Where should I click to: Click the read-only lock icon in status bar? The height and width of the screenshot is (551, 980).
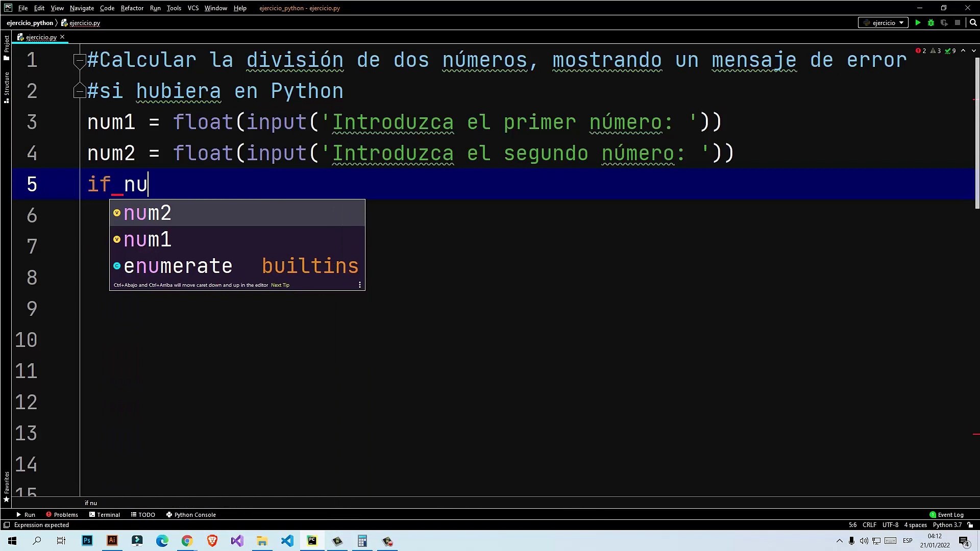click(970, 525)
